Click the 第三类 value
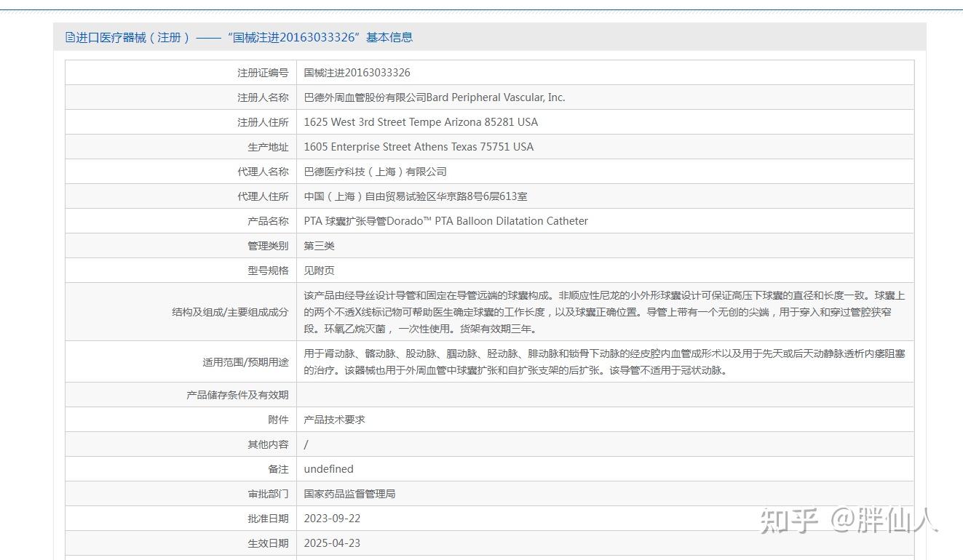Image resolution: width=963 pixels, height=560 pixels. [319, 246]
